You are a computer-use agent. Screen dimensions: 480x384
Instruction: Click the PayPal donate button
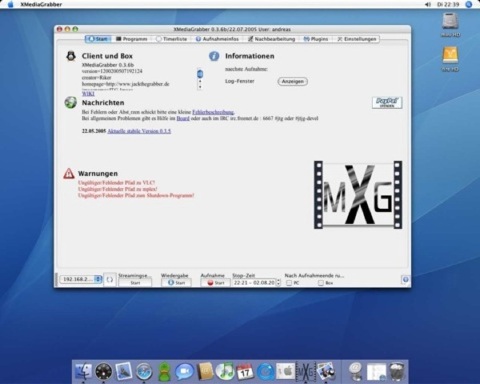pyautogui.click(x=387, y=103)
